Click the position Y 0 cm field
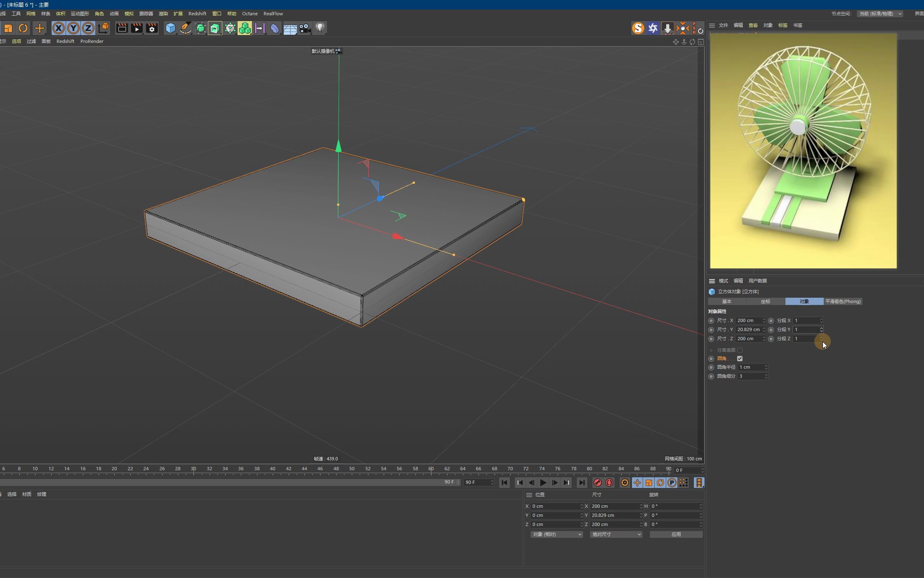This screenshot has width=924, height=578. pyautogui.click(x=556, y=516)
